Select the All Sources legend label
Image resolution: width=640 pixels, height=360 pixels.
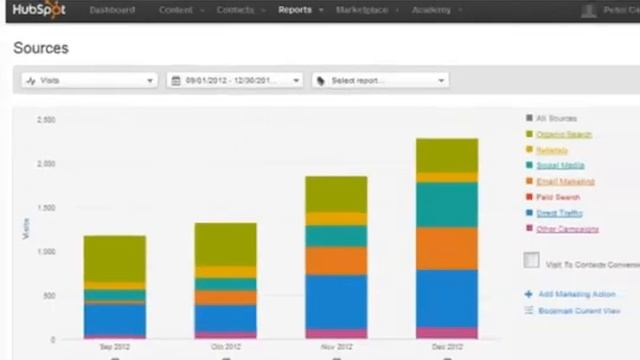pyautogui.click(x=556, y=118)
